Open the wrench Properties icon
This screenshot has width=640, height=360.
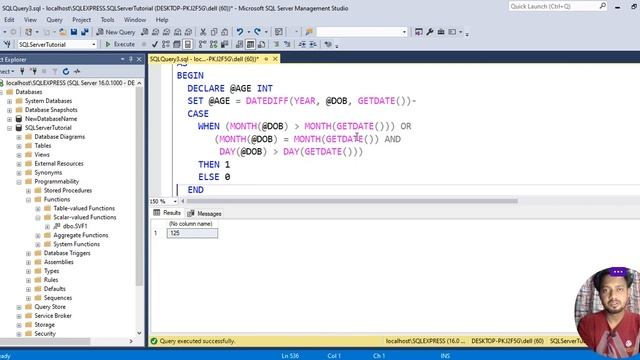pyautogui.click(x=430, y=32)
